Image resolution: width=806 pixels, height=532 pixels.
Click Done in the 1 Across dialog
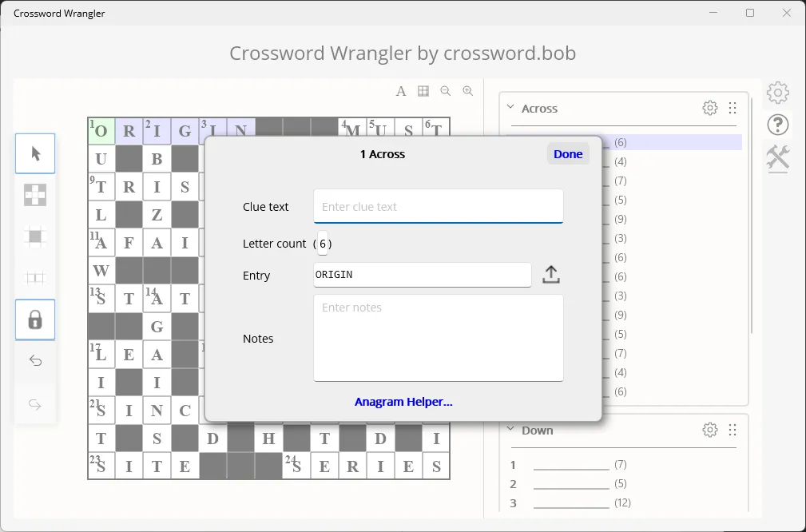(568, 154)
